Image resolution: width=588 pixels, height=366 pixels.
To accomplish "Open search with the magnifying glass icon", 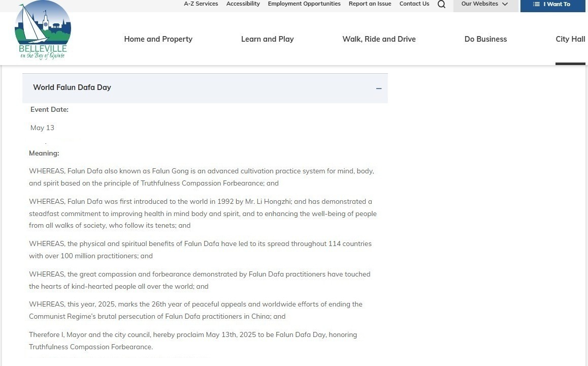I will pyautogui.click(x=441, y=5).
